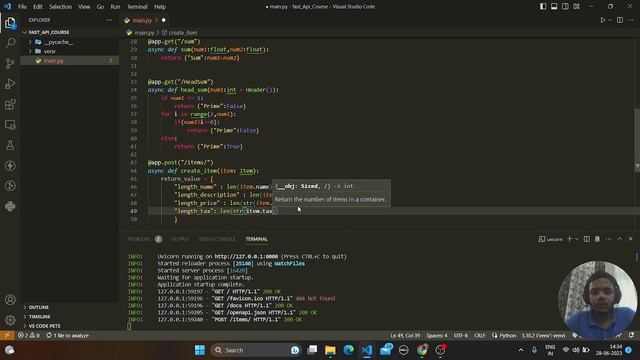
Task: Expand the OUTLINE section
Action: point(69,307)
